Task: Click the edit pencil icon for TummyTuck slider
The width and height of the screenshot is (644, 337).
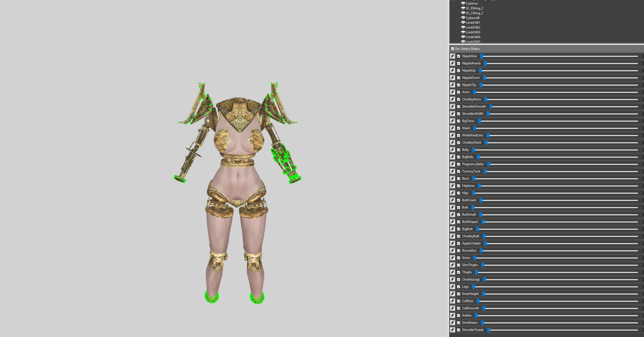Action: 452,172
